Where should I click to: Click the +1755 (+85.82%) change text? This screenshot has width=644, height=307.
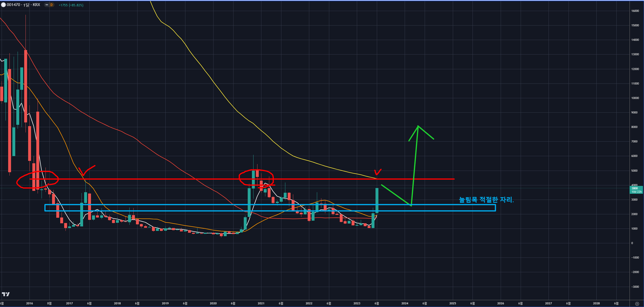[x=71, y=5]
